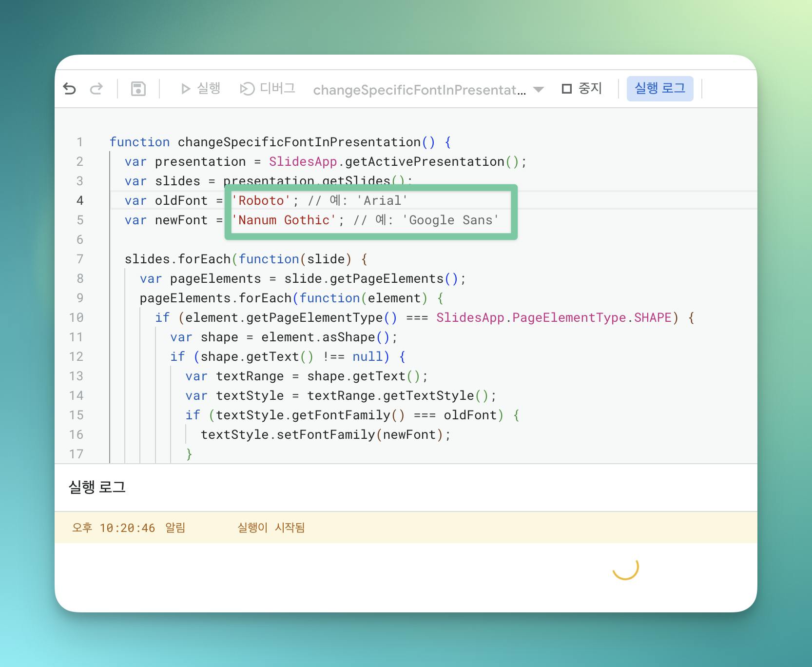Click the newFont variable on line 5

(181, 220)
